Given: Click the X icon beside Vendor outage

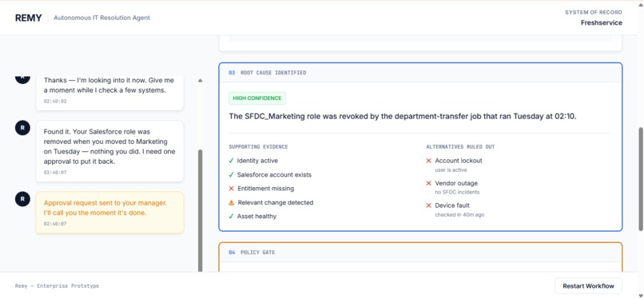Looking at the screenshot, I should pos(429,183).
